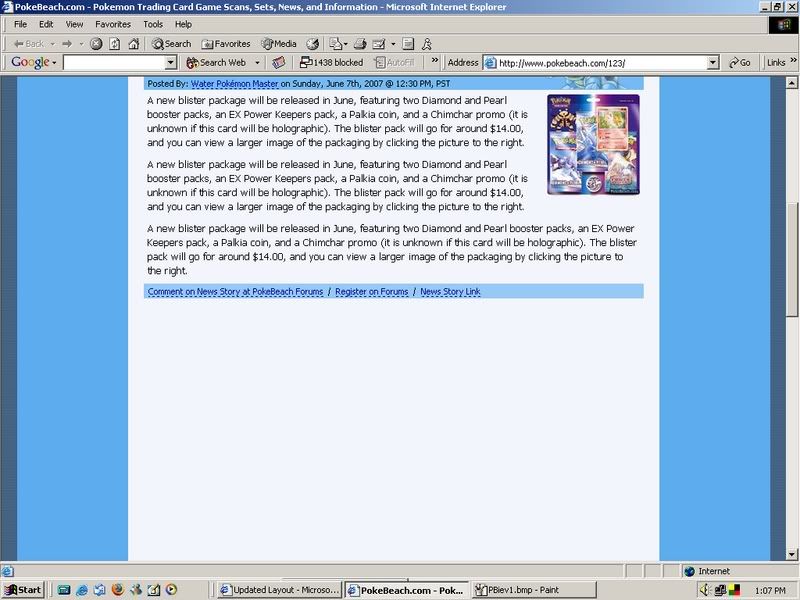This screenshot has height=600, width=800.
Task: Stop loading the page with Stop icon
Action: [x=96, y=44]
